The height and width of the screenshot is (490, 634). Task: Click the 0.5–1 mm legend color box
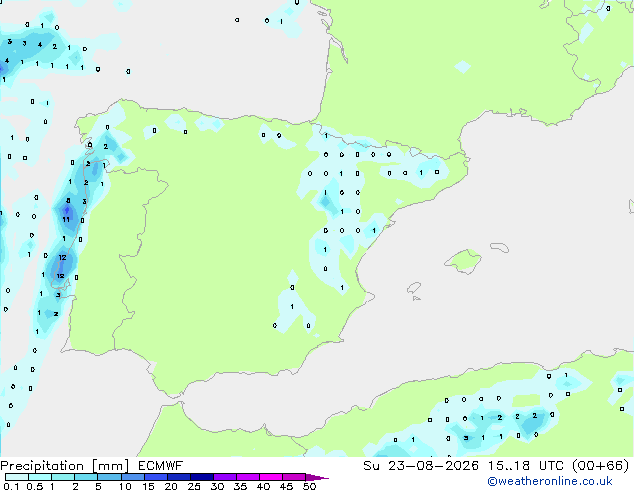40,477
